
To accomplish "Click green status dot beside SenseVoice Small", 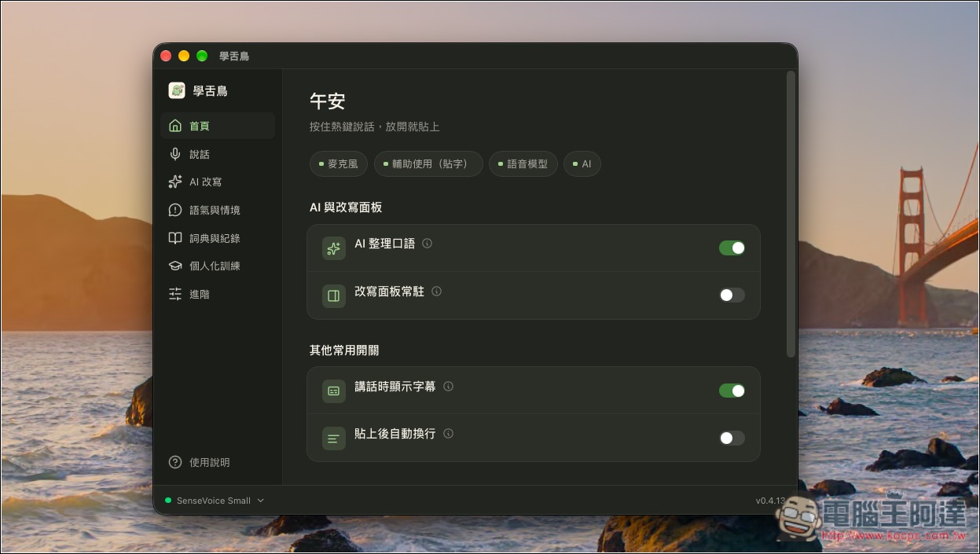I will pyautogui.click(x=168, y=501).
